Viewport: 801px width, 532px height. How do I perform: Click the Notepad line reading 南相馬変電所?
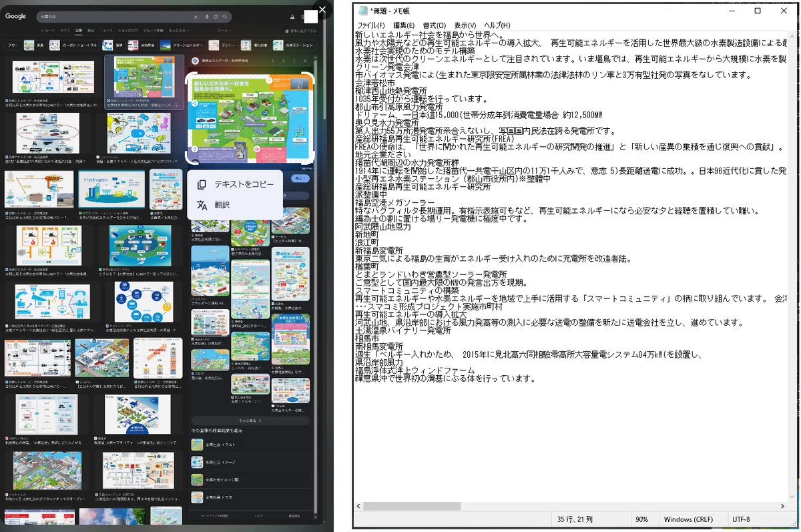click(379, 346)
